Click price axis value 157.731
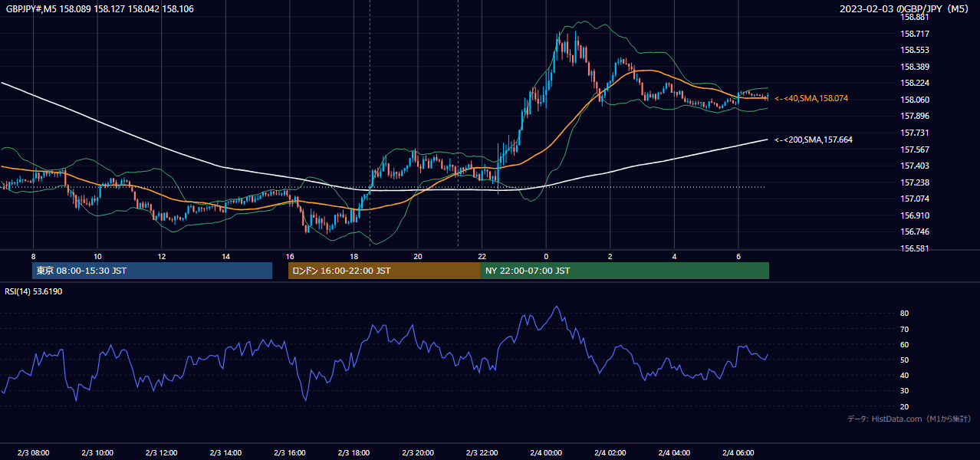 pyautogui.click(x=915, y=133)
